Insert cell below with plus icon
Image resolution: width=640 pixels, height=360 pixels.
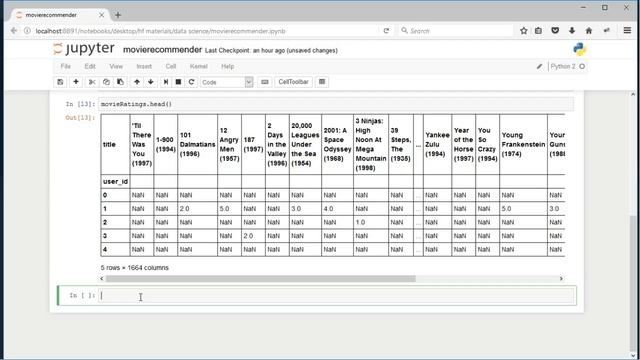click(76, 82)
